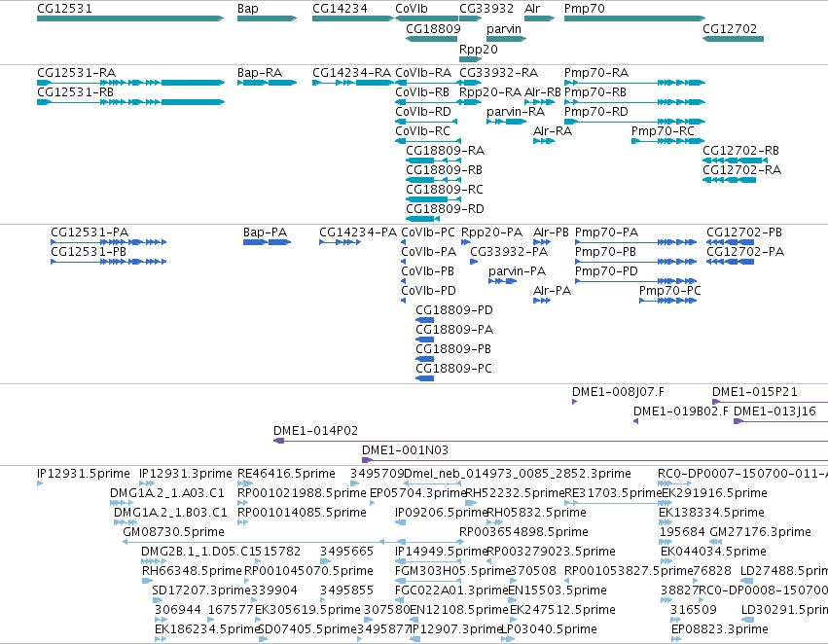The image size is (828, 644).
Task: Click BAC clone DME1-008J07.F
Action: [574, 402]
